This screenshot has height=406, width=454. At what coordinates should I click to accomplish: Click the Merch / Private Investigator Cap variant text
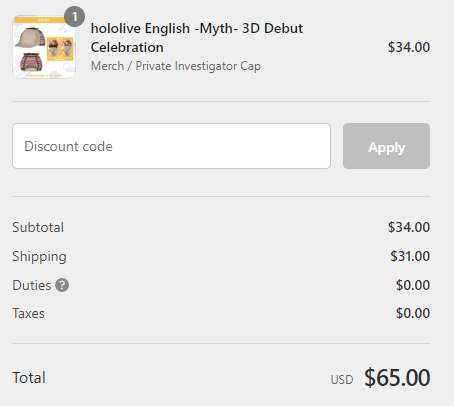(x=176, y=66)
